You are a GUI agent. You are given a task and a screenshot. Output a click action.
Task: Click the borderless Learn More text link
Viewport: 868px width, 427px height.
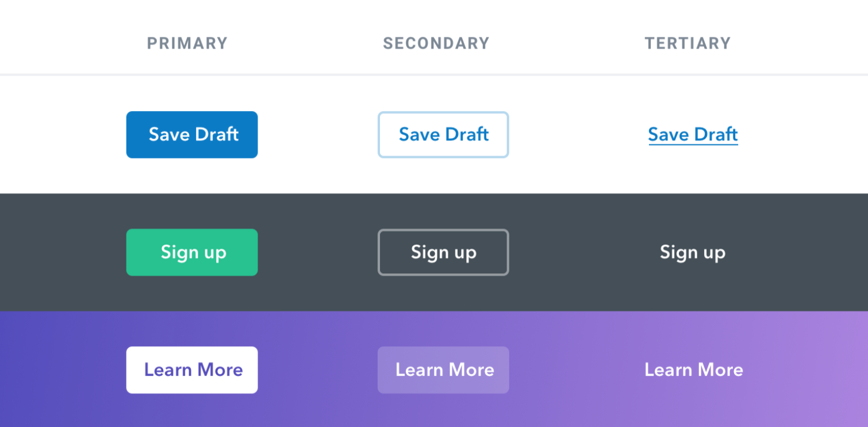coord(693,370)
